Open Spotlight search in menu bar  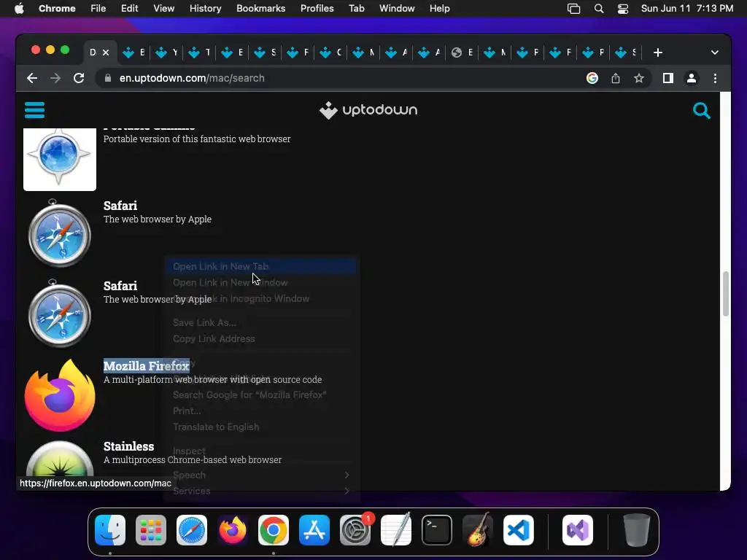tap(599, 9)
